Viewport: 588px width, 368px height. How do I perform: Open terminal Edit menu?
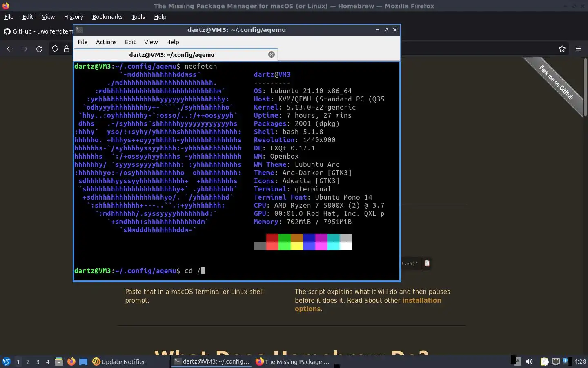click(x=130, y=42)
